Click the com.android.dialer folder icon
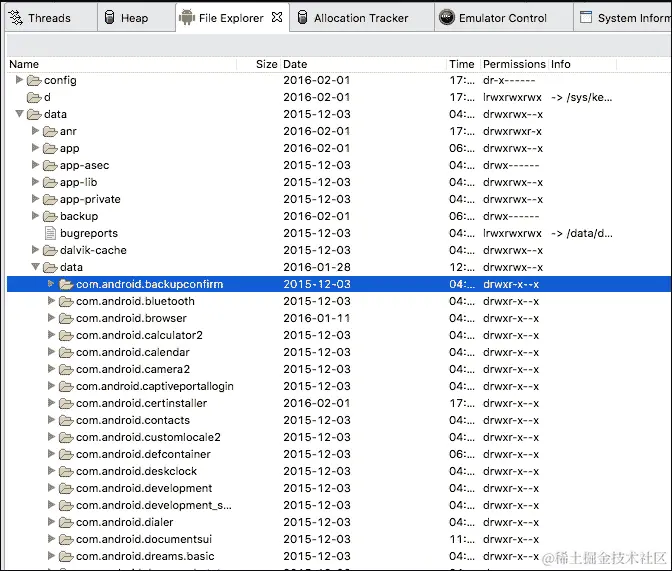This screenshot has width=672, height=571. (x=66, y=523)
